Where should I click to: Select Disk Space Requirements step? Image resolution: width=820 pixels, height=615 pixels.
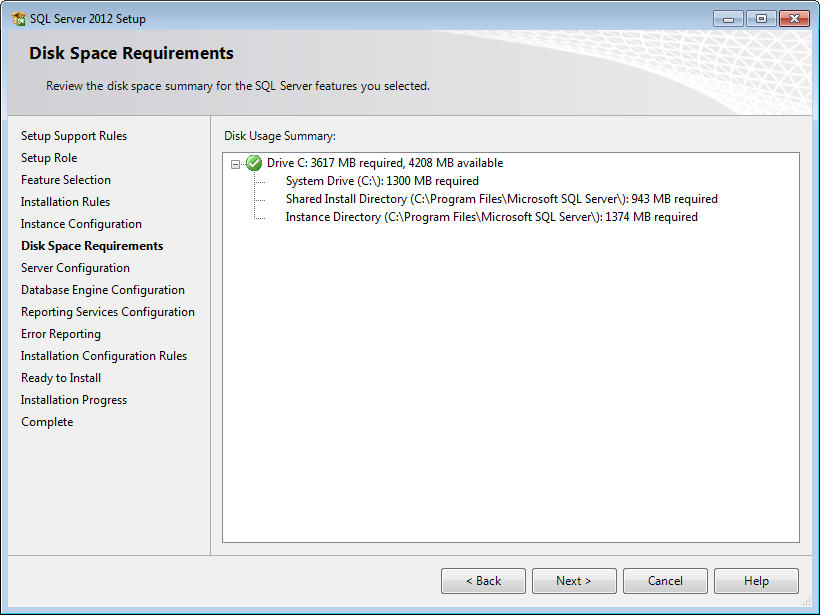[x=92, y=246]
